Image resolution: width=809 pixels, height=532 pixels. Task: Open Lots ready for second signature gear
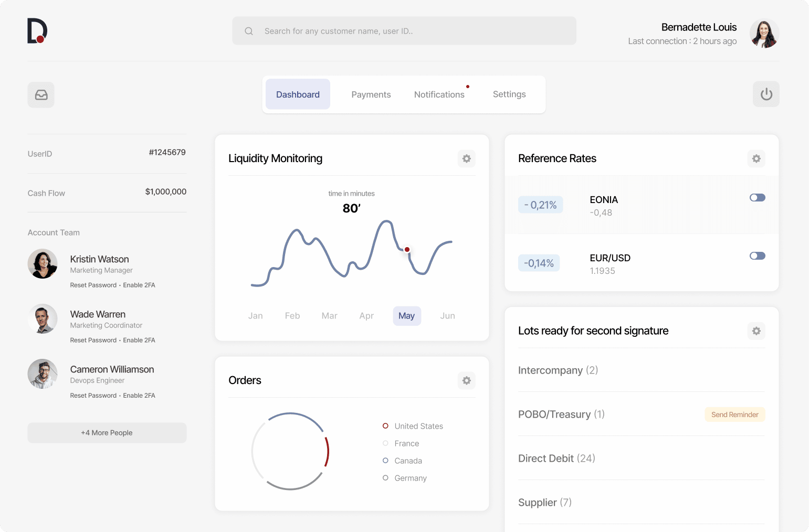(756, 331)
